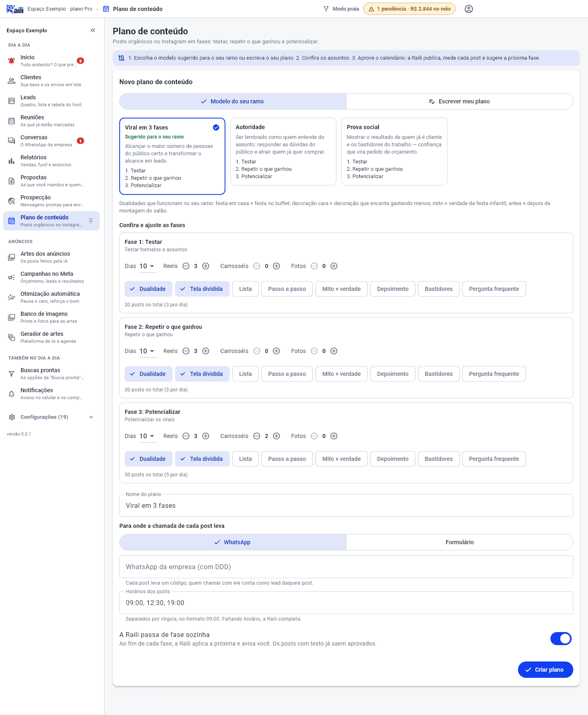
Task: Unpin Plano de conteúdo with the pin icon
Action: 91,221
